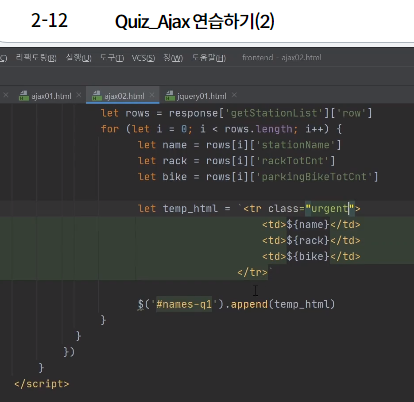Click the ajax02.html tab file icon
414x402 pixels.
(97, 96)
